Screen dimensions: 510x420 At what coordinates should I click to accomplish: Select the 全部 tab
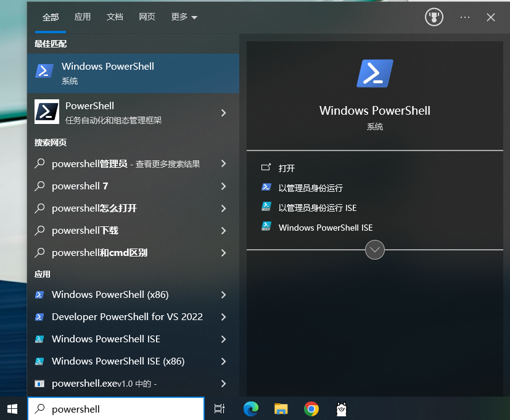[x=51, y=17]
